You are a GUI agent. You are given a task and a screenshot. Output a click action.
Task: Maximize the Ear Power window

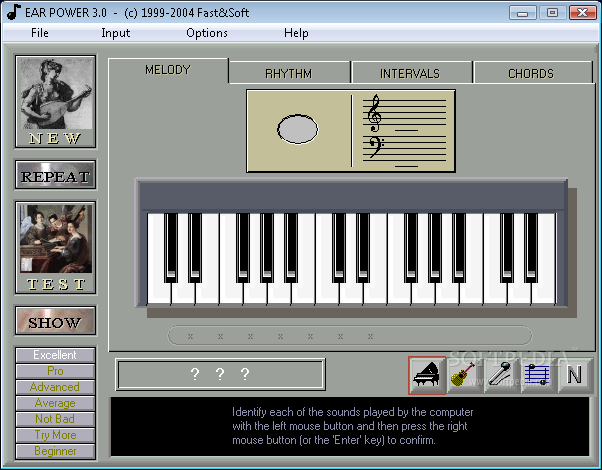coord(552,13)
